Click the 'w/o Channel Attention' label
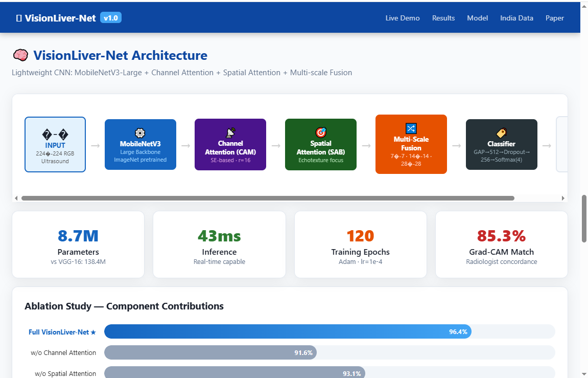 coord(63,352)
